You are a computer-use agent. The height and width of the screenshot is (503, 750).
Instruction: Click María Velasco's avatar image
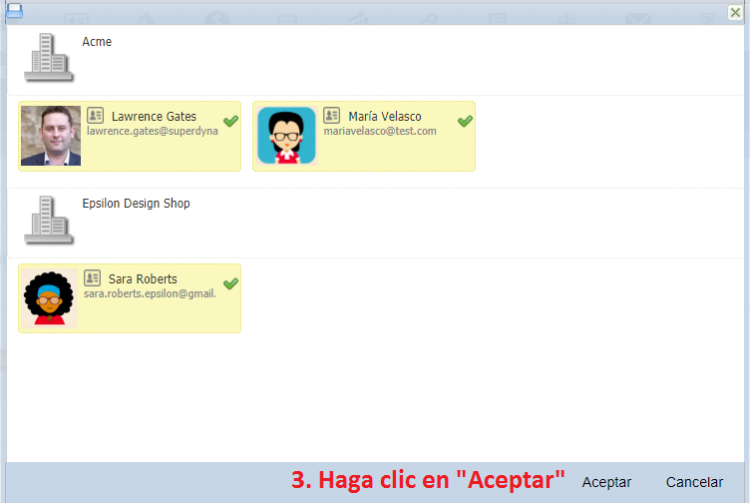pyautogui.click(x=287, y=136)
